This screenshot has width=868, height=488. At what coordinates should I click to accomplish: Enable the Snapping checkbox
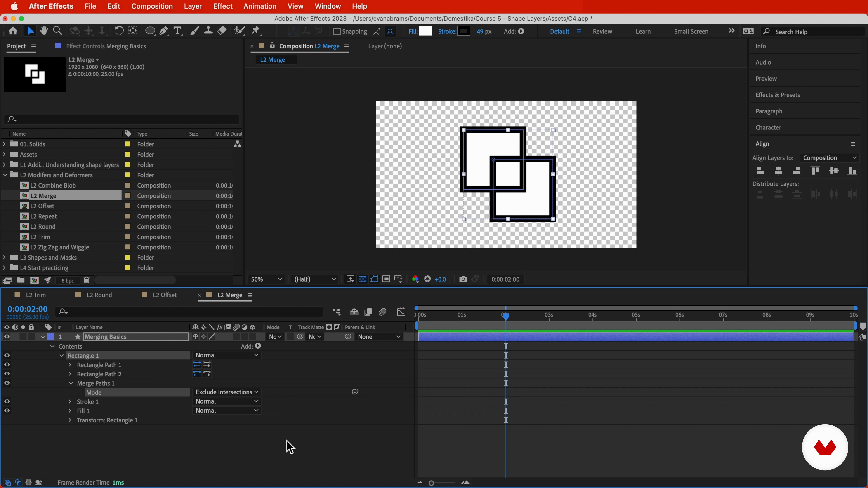(x=336, y=31)
